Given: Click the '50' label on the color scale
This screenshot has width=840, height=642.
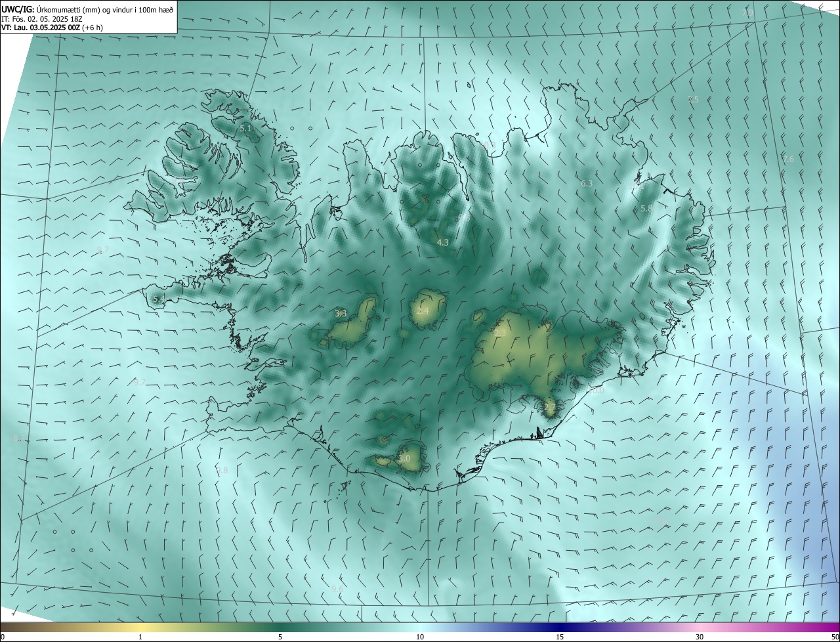Looking at the screenshot, I should pos(835,637).
